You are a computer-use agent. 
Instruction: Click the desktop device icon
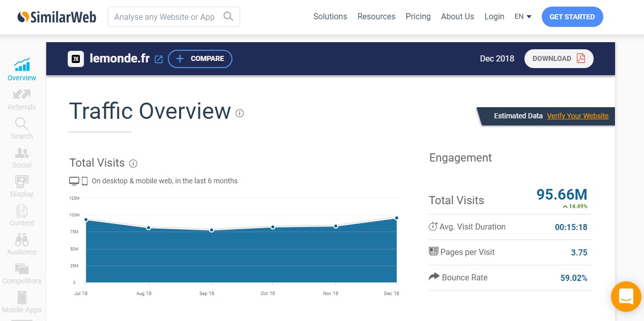pyautogui.click(x=74, y=181)
